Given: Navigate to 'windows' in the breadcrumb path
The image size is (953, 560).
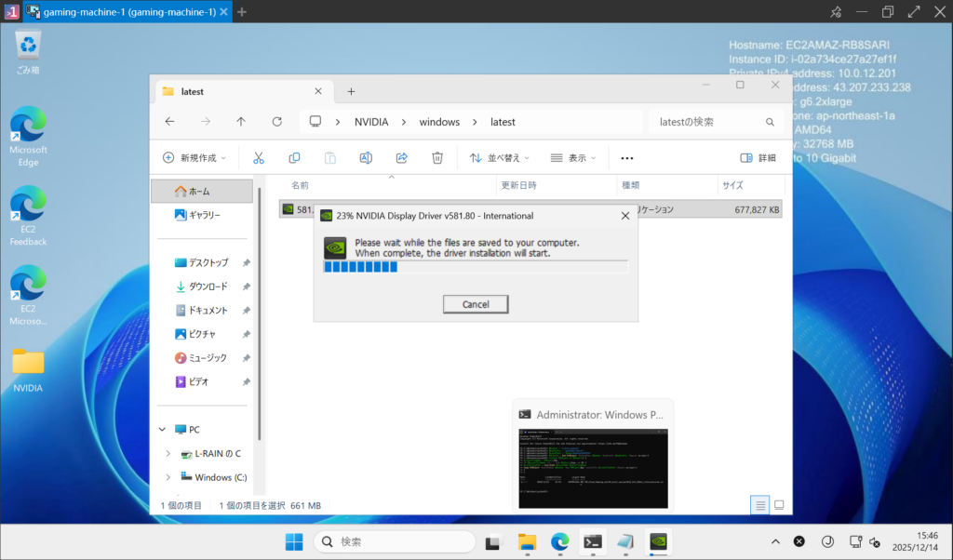Looking at the screenshot, I should click(439, 122).
